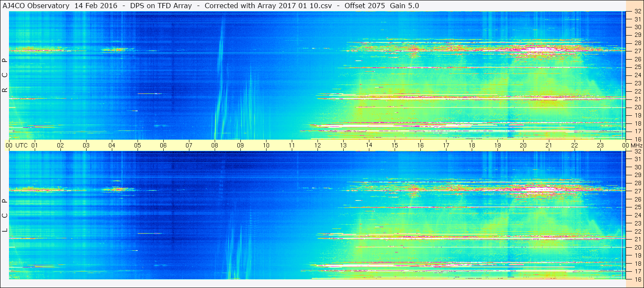The height and width of the screenshot is (288, 644).
Task: Click the Gain 5.0 value
Action: point(404,6)
